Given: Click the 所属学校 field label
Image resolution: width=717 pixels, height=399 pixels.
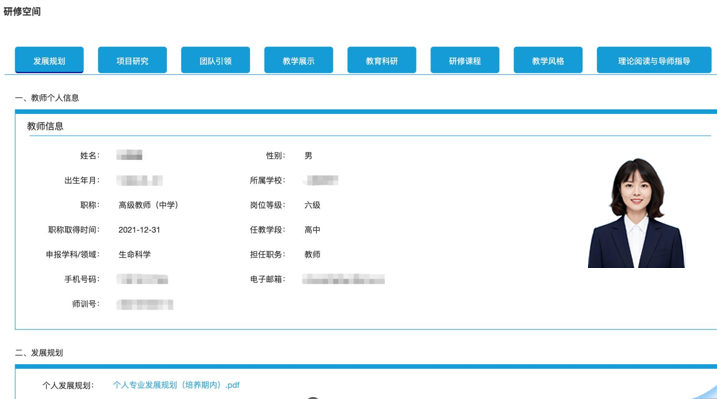Looking at the screenshot, I should (268, 181).
